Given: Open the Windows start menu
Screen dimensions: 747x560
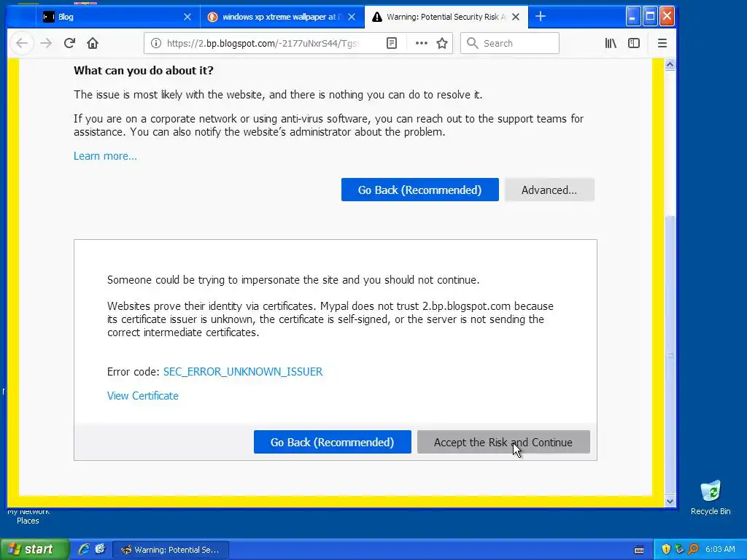Looking at the screenshot, I should (34, 550).
